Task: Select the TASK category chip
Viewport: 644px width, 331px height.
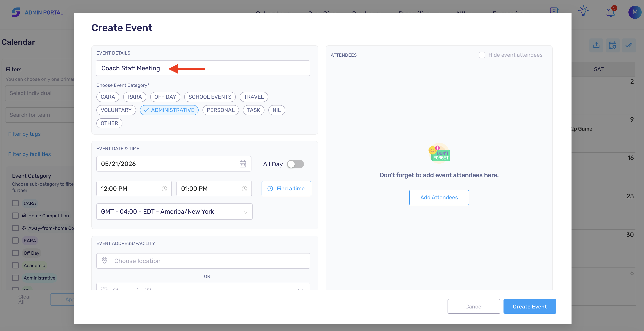Action: [x=254, y=110]
